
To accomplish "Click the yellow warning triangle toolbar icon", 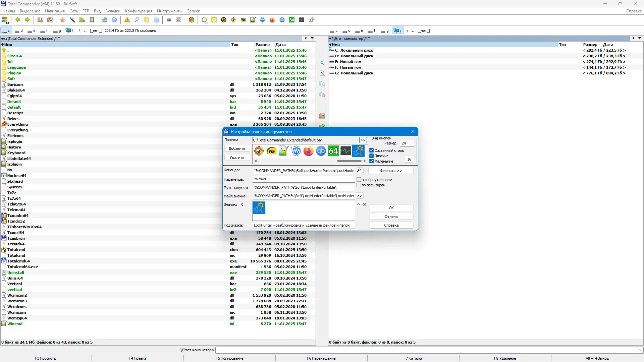I will pos(127,20).
